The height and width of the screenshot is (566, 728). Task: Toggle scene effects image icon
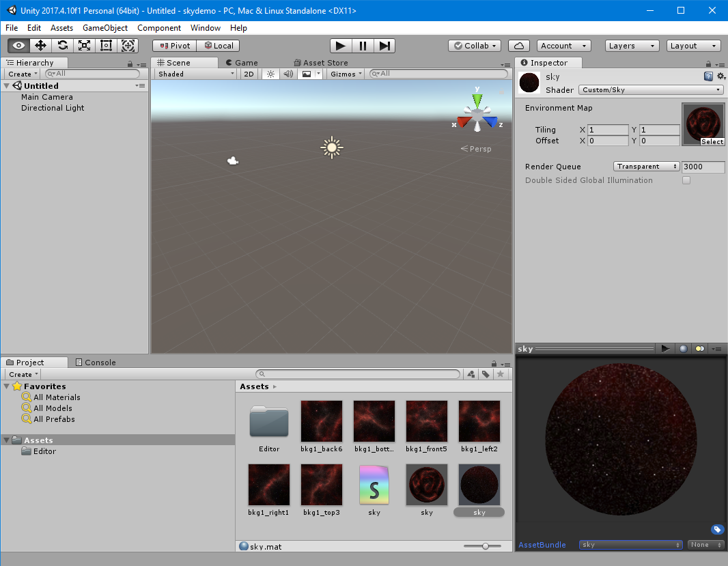tap(307, 74)
